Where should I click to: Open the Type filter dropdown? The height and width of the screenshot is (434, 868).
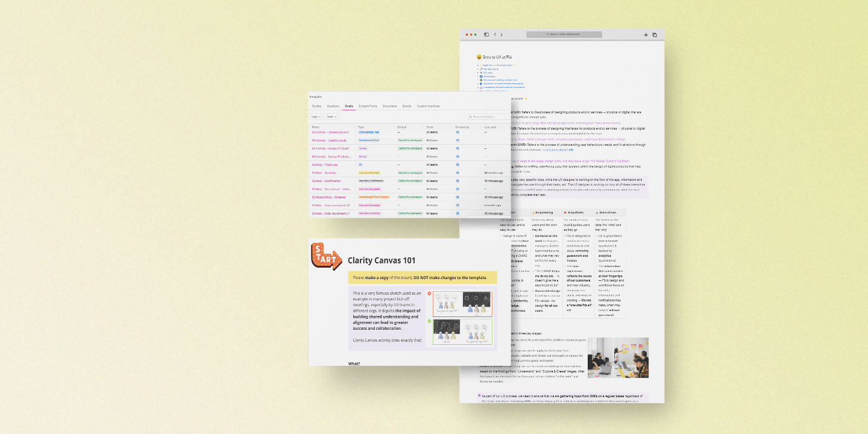click(315, 116)
